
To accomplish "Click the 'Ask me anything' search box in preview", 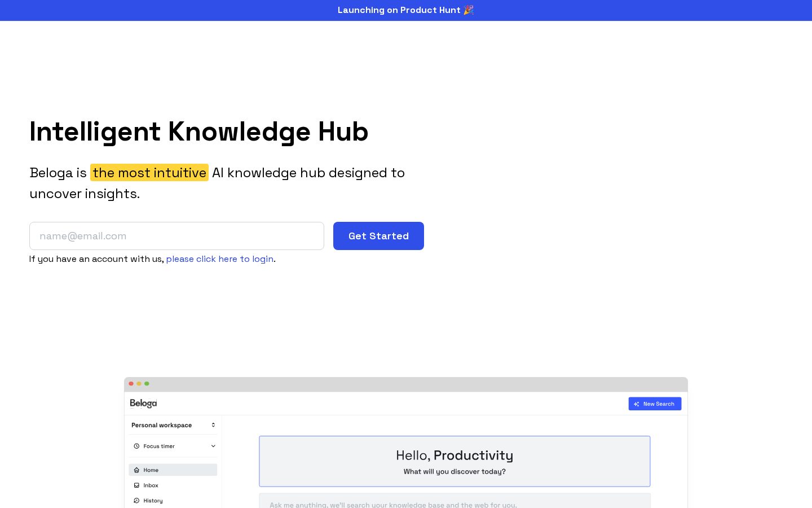I will tap(454, 501).
